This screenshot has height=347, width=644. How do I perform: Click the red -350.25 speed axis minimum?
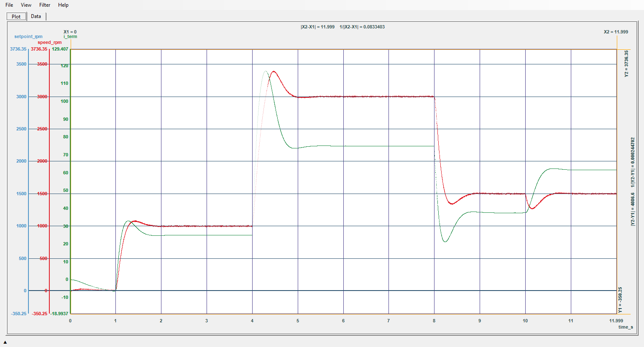(x=39, y=314)
